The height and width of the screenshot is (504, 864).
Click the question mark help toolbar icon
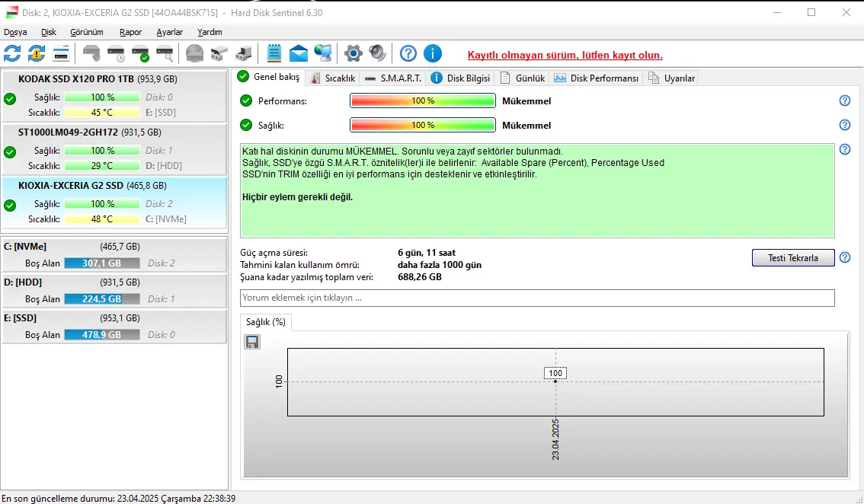408,53
